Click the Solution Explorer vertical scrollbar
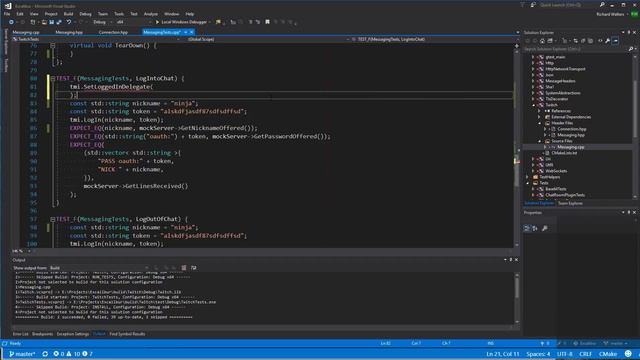640x360 pixels. coord(635,126)
